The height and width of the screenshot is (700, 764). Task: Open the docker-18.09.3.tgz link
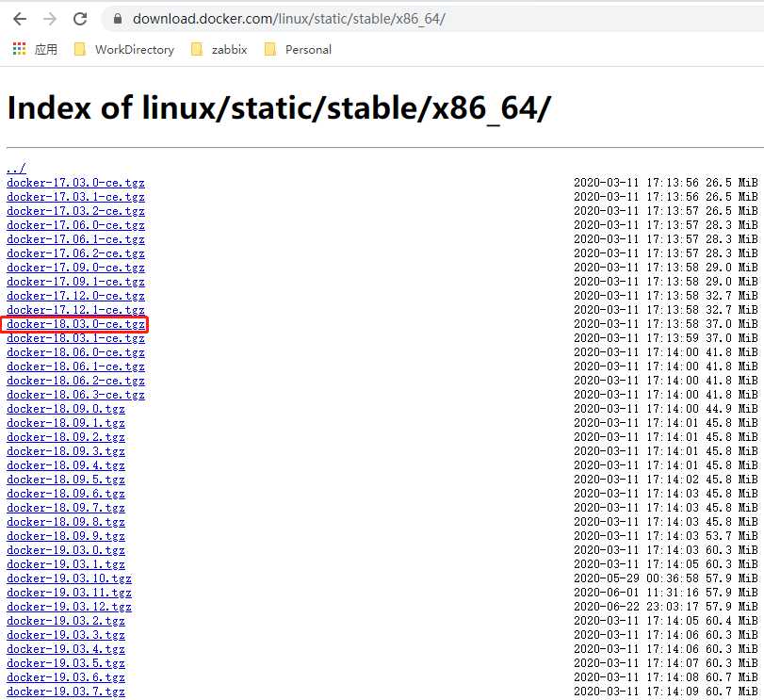click(66, 451)
